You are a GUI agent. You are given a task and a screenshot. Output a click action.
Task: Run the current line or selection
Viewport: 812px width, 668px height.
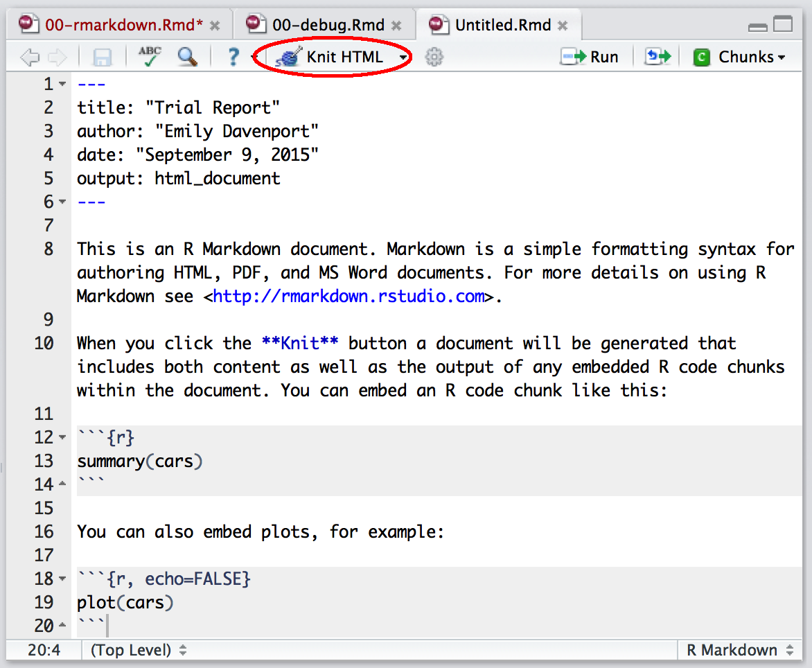pyautogui.click(x=590, y=57)
